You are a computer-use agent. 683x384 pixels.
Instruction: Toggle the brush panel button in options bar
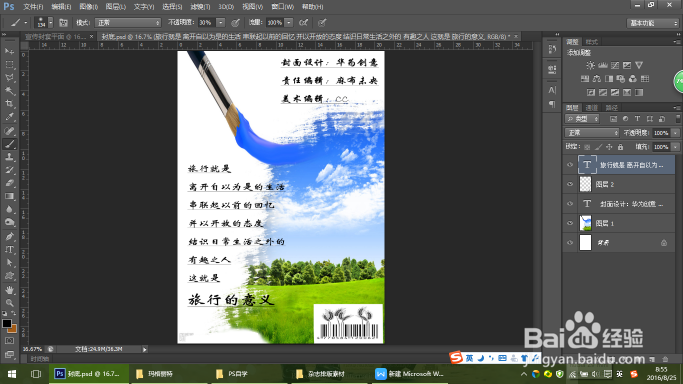[63, 23]
